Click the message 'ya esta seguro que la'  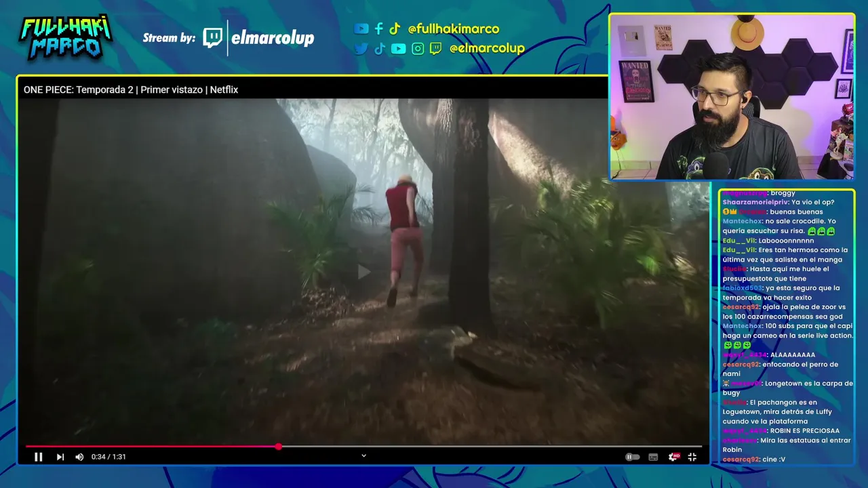pos(803,288)
